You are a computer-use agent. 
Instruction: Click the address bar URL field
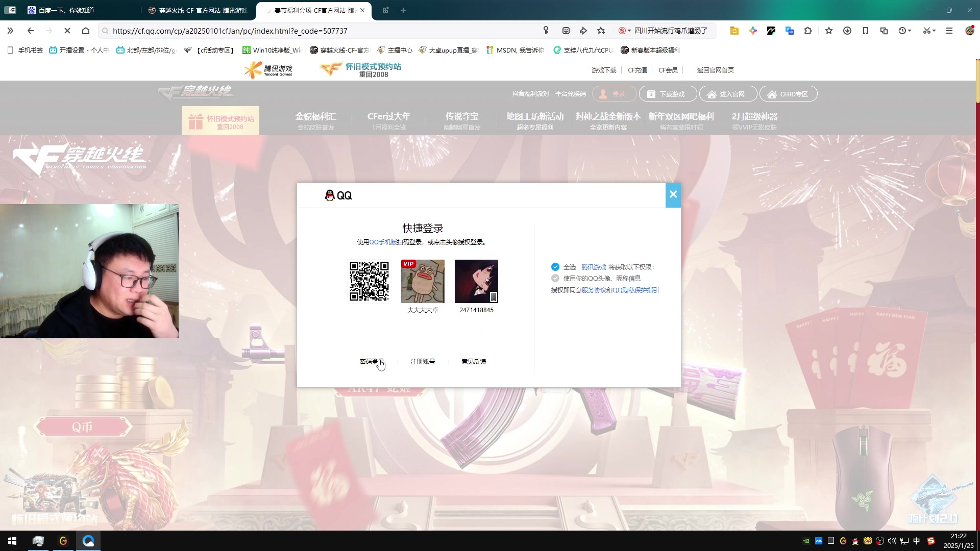pyautogui.click(x=322, y=31)
